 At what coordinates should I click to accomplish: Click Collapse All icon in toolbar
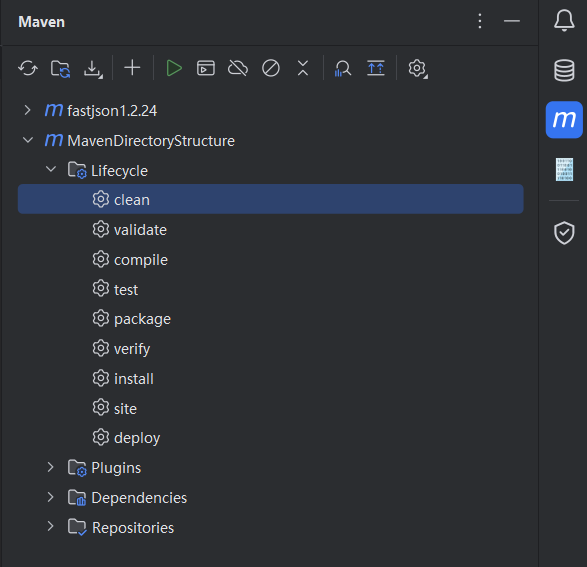click(x=303, y=68)
